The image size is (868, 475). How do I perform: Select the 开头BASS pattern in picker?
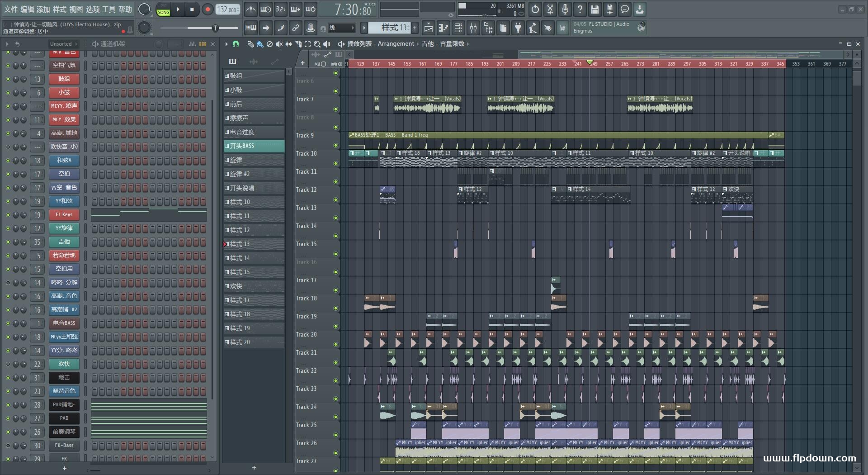pyautogui.click(x=254, y=146)
